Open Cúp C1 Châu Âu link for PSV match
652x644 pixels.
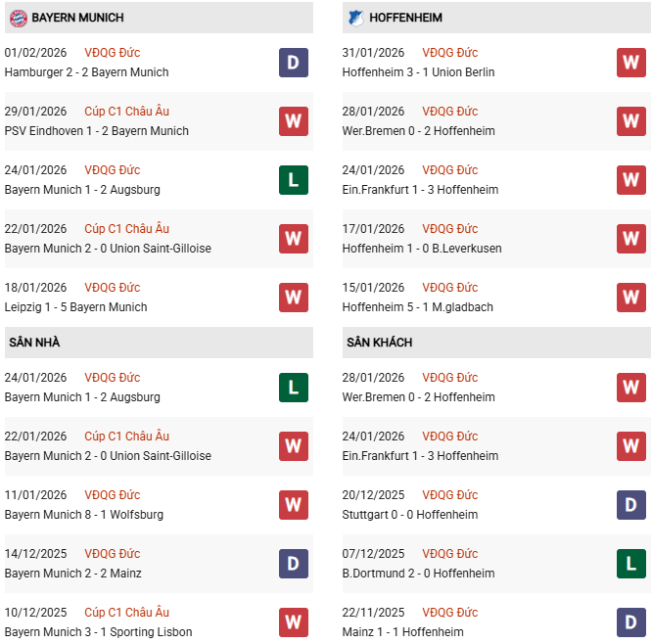pos(126,112)
